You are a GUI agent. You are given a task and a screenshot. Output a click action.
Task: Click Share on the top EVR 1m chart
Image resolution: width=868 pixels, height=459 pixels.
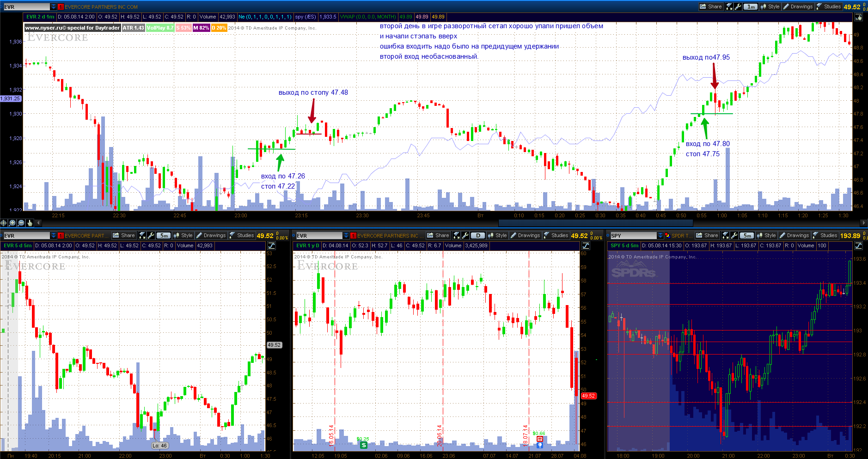pos(711,6)
